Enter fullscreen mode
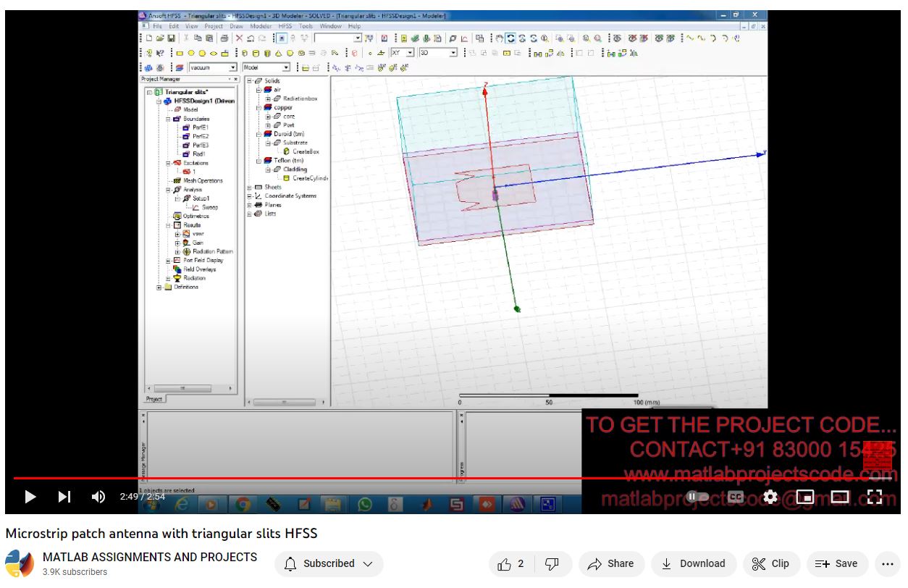Screen dimensions: 908x588 pyautogui.click(x=875, y=497)
